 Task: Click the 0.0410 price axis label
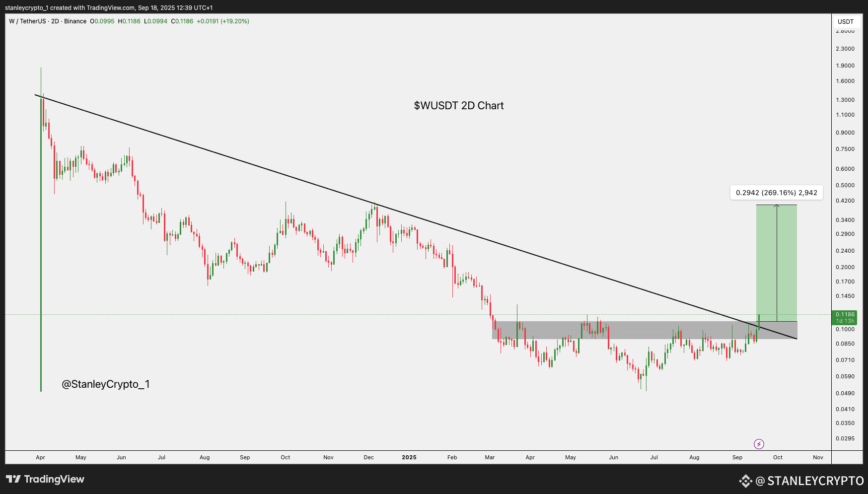pyautogui.click(x=845, y=409)
